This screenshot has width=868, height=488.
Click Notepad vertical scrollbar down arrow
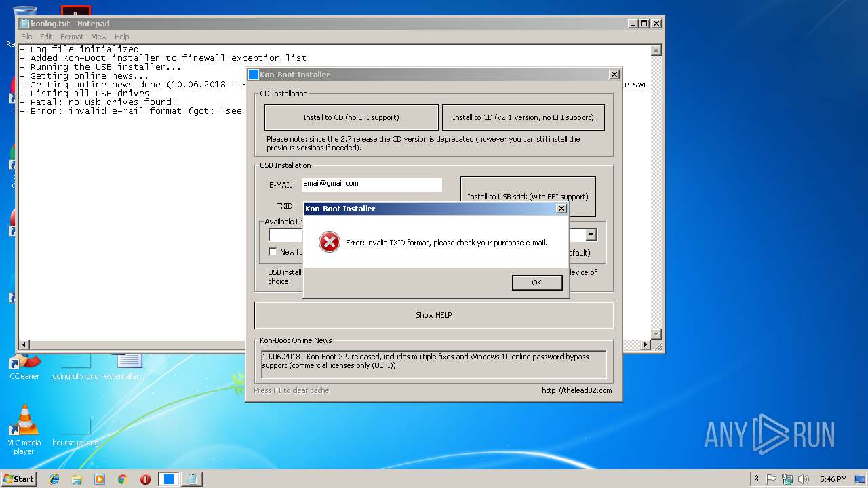tap(656, 334)
